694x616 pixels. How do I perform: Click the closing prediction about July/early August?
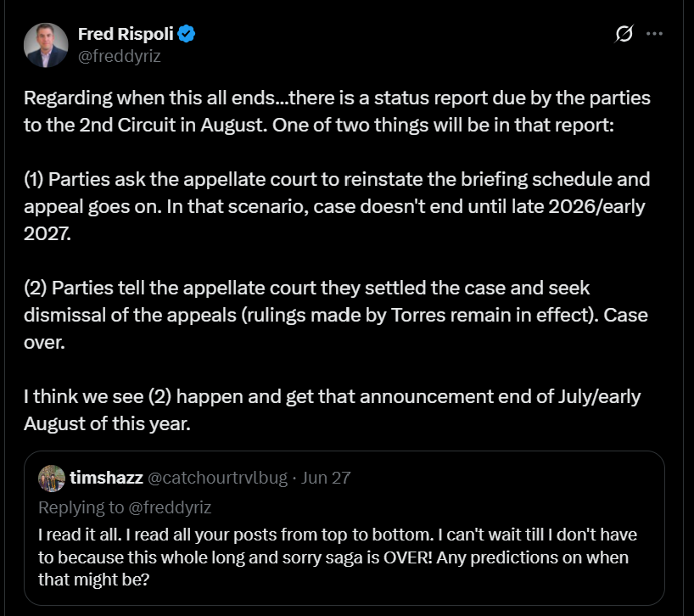(333, 410)
